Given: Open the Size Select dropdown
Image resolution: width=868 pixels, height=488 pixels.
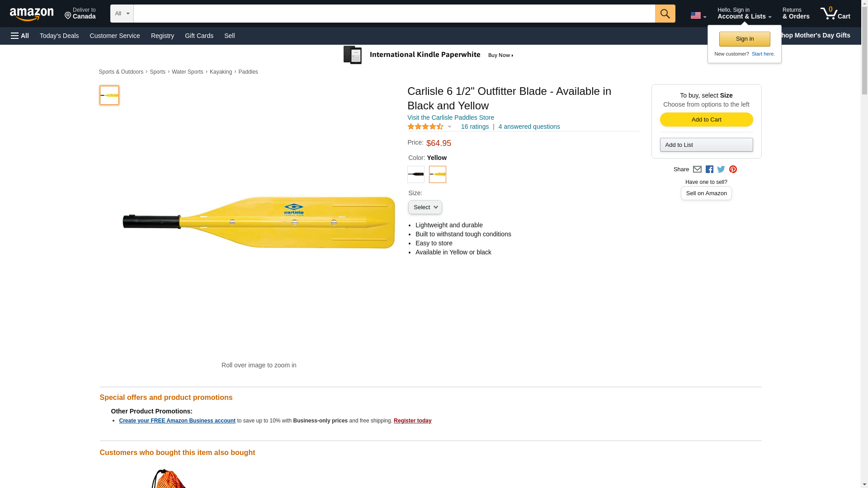Looking at the screenshot, I should click(425, 207).
